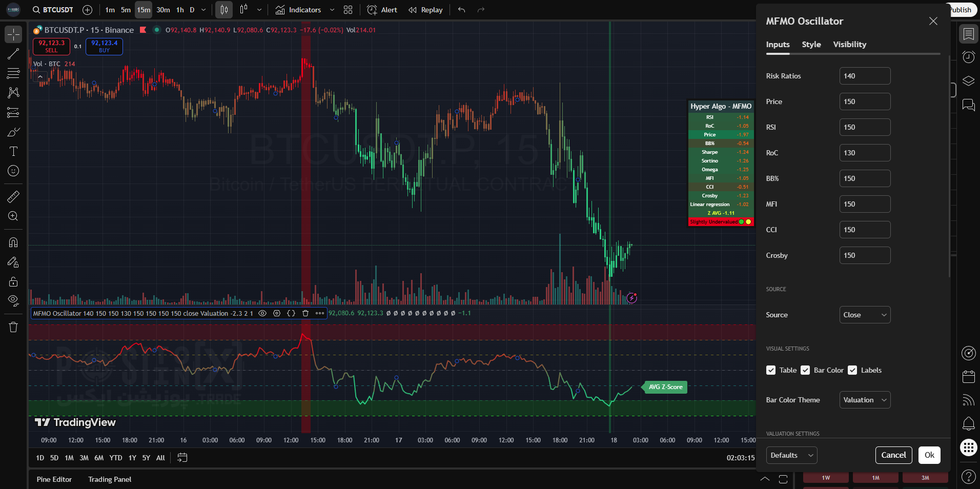Select the text annotation tool
Screen dimensions: 980x489
pyautogui.click(x=13, y=151)
